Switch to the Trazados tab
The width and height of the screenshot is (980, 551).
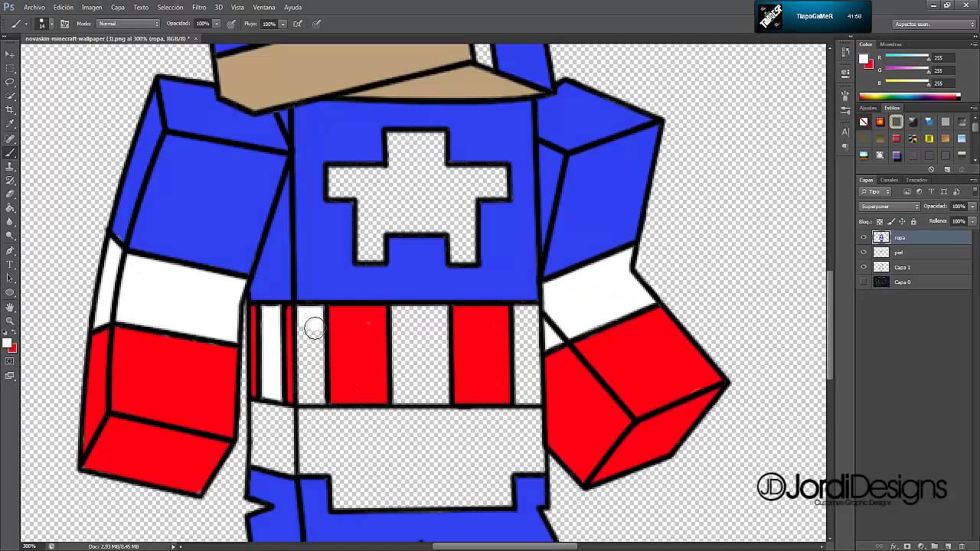[x=916, y=180]
